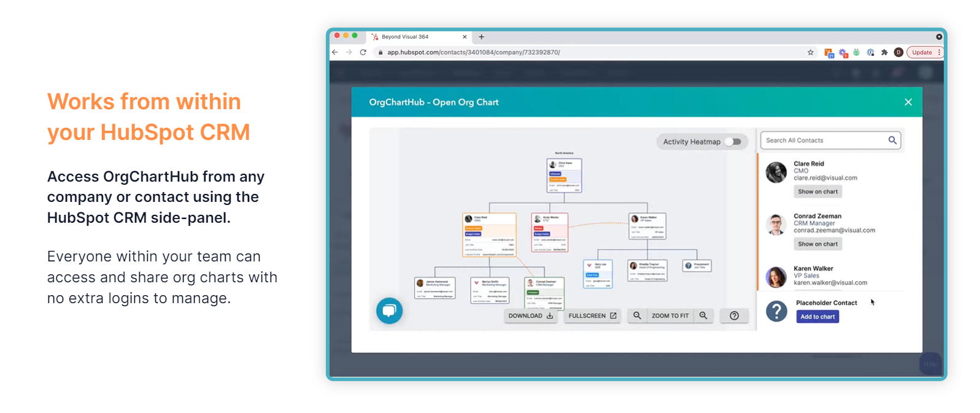Select the Andy Wexler CTO chart card

click(549, 232)
